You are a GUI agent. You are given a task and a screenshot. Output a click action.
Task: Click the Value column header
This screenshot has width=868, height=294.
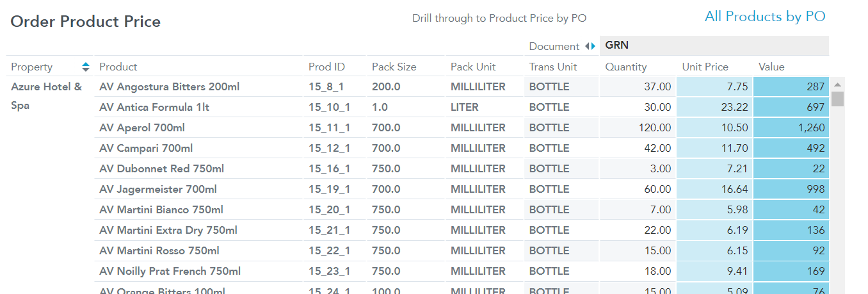771,67
